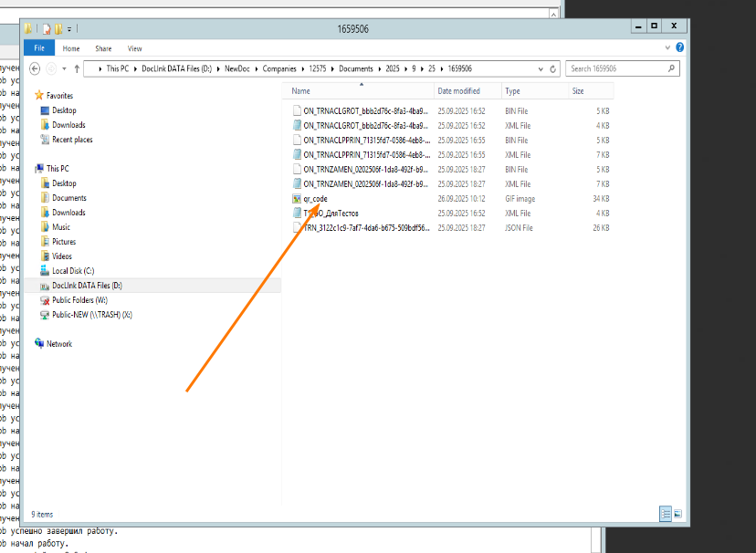This screenshot has width=756, height=553.
Task: Click scrollbar up arrow in background window
Action: point(553,15)
